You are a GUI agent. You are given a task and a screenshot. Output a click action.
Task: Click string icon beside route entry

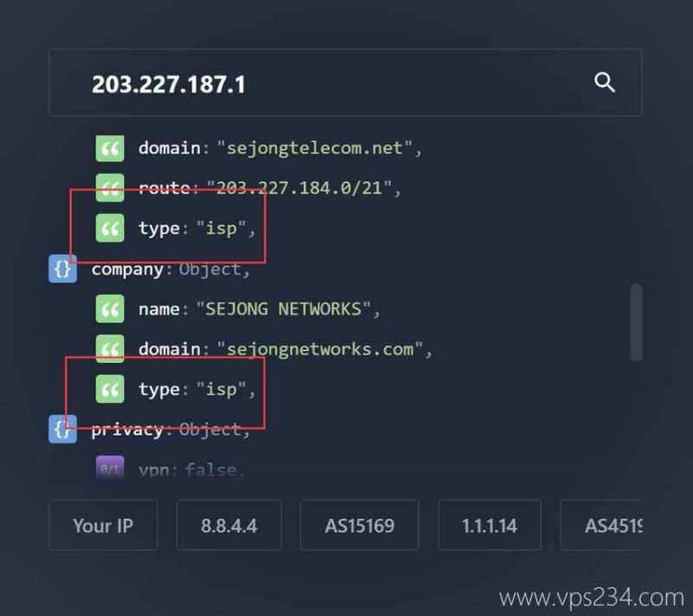coord(110,188)
